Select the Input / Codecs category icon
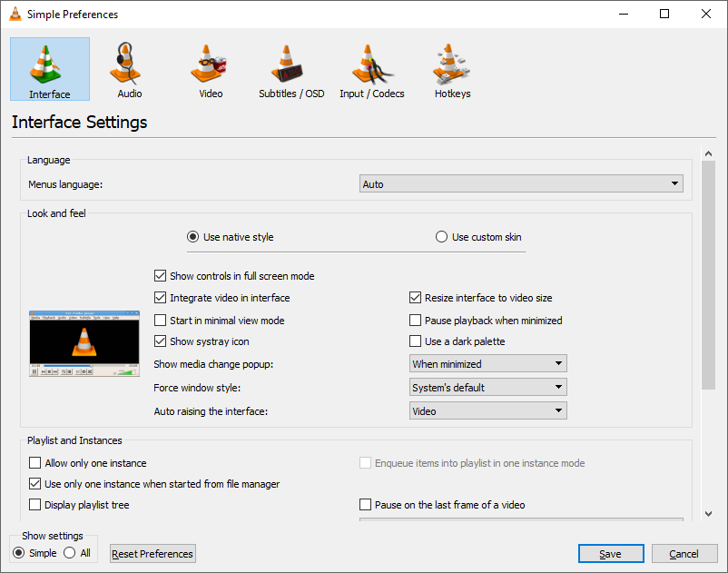The width and height of the screenshot is (728, 573). point(371,69)
